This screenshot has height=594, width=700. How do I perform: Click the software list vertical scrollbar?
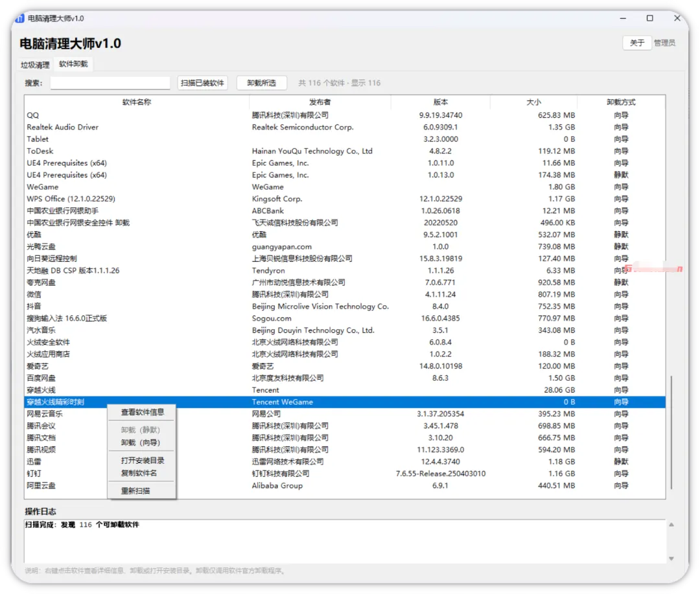coord(671,433)
